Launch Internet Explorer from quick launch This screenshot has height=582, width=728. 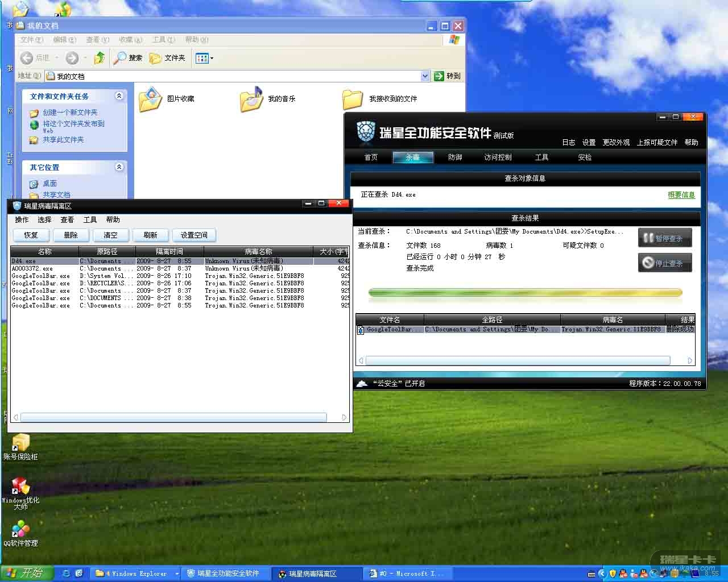pos(66,573)
